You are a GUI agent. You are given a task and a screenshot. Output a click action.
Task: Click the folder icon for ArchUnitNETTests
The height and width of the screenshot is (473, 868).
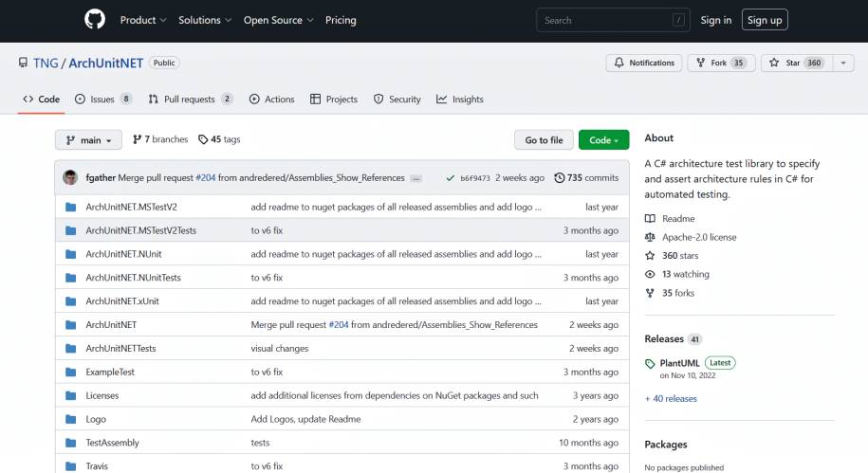[70, 349]
